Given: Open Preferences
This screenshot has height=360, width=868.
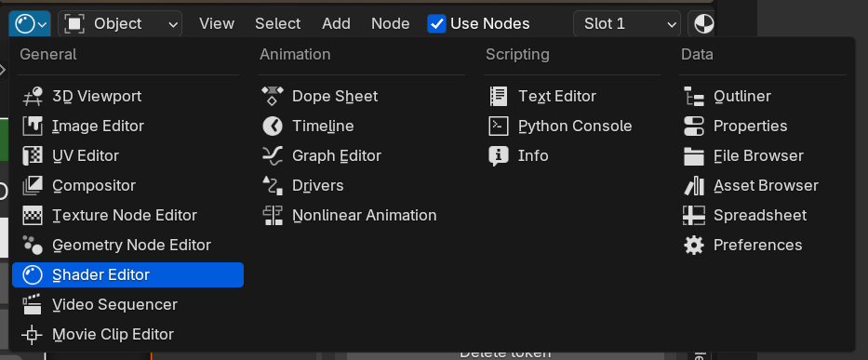Looking at the screenshot, I should (x=763, y=246).
